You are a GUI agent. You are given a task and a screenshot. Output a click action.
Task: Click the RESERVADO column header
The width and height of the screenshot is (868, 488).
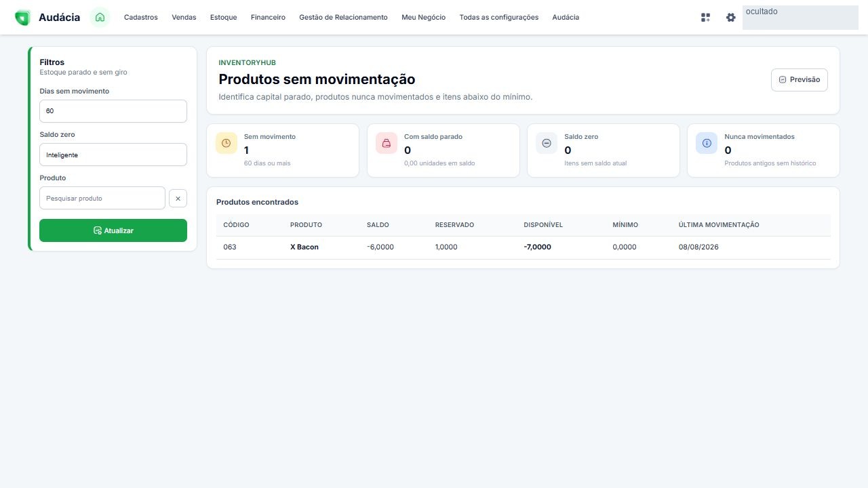coord(454,225)
